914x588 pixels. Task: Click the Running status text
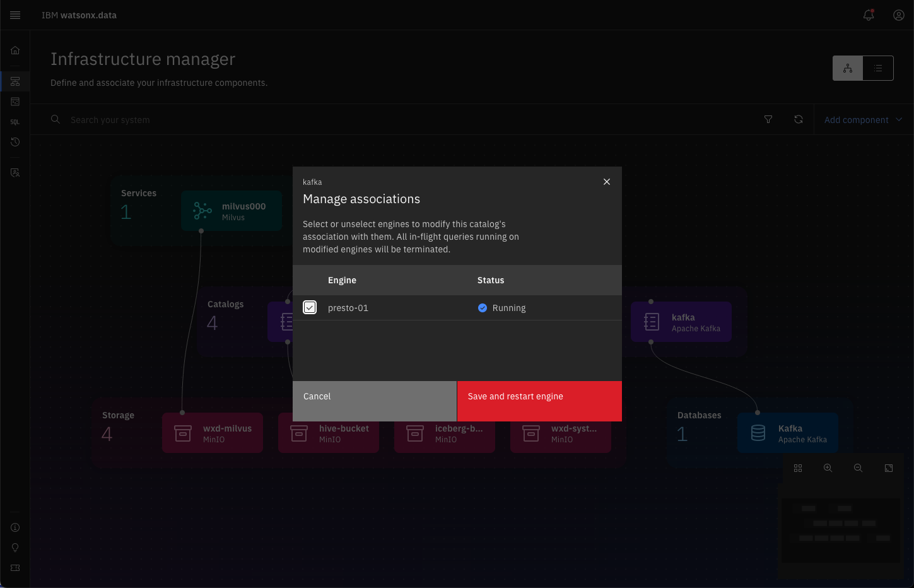[509, 308]
